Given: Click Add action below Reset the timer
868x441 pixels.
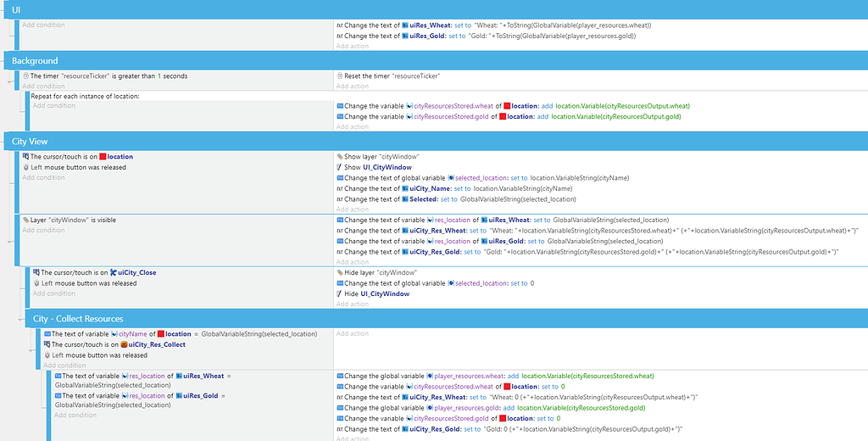Looking at the screenshot, I should (x=352, y=87).
